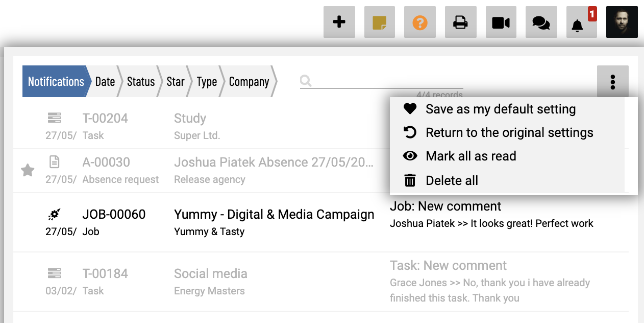The width and height of the screenshot is (644, 323).
Task: Toggle the star on A-00030 notification
Action: pos(28,171)
